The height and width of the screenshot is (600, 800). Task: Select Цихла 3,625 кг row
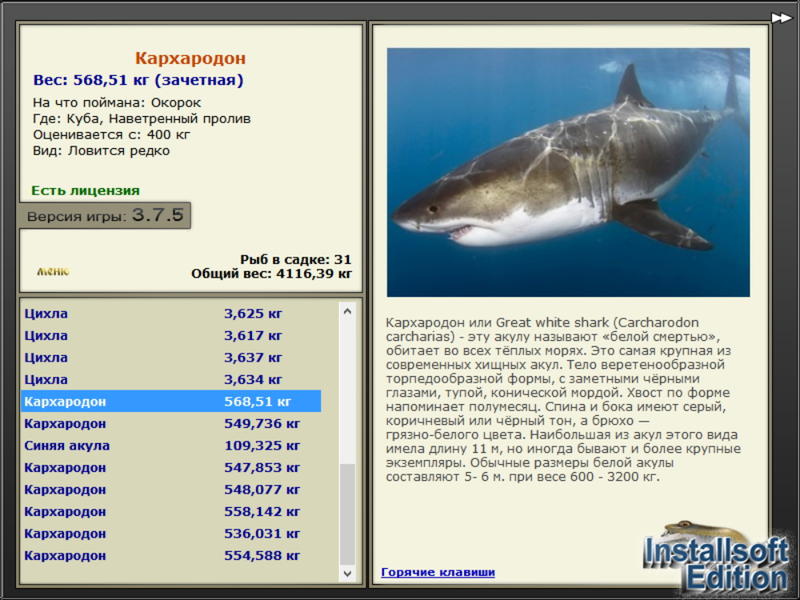[171, 313]
